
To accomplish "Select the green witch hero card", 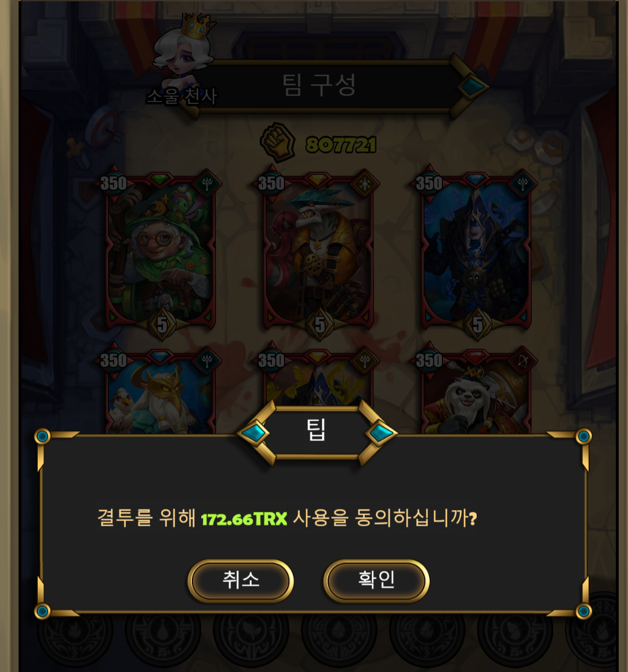I will pos(160,253).
